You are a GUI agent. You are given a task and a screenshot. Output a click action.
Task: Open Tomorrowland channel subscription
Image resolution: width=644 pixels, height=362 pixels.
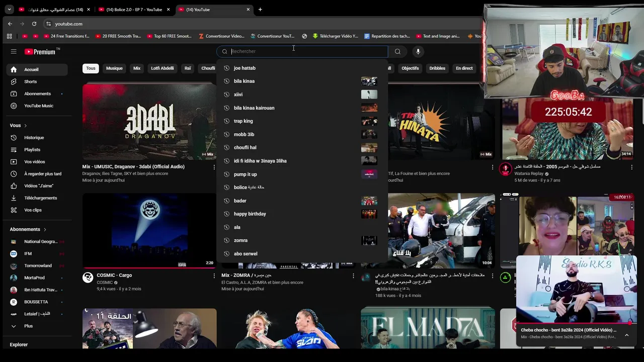37,265
